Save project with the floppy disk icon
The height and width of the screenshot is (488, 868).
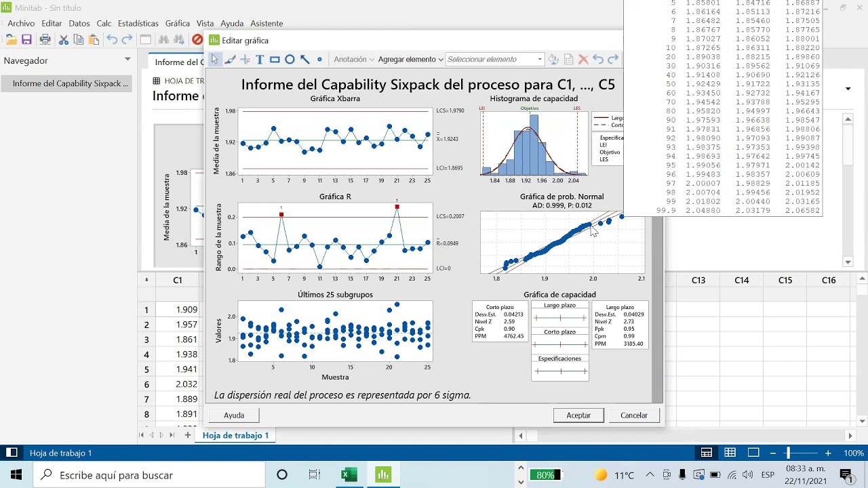point(26,40)
